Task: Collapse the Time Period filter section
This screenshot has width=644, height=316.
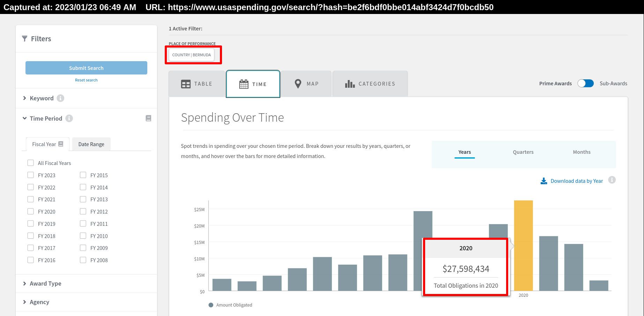Action: (x=43, y=118)
